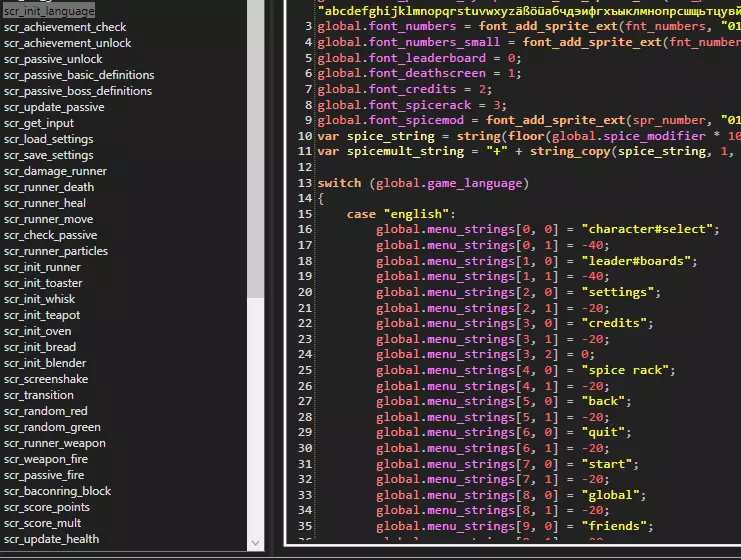Open scr_init_runner script
Screen dimensions: 741x560
[x=42, y=267]
